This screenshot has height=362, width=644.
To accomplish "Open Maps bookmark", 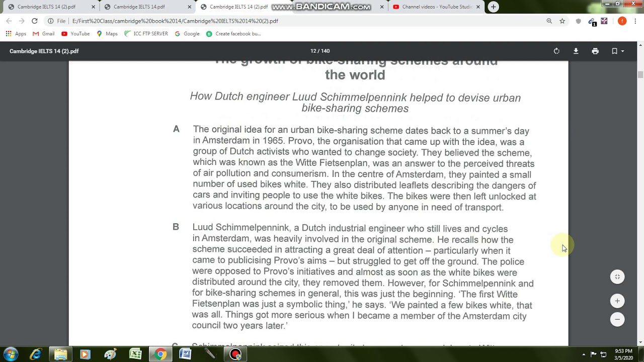I will [107, 34].
